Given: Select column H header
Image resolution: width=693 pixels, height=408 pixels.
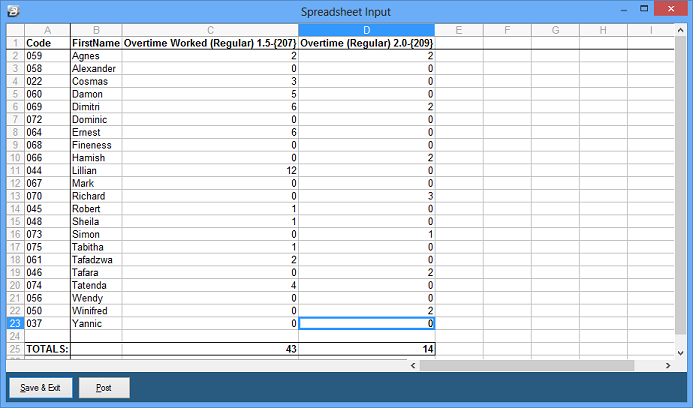Looking at the screenshot, I should point(603,30).
